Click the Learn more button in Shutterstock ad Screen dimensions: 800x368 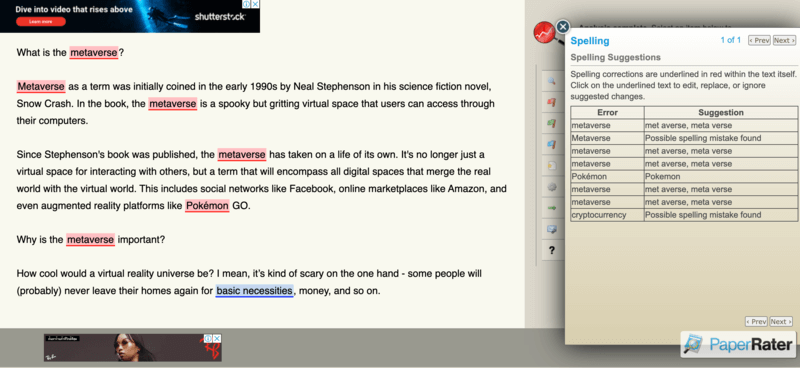(x=41, y=21)
